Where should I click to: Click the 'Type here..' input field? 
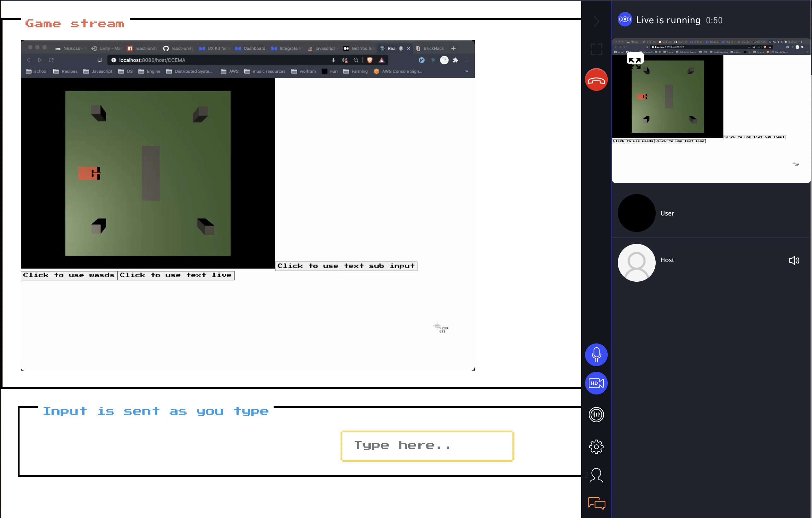click(427, 446)
